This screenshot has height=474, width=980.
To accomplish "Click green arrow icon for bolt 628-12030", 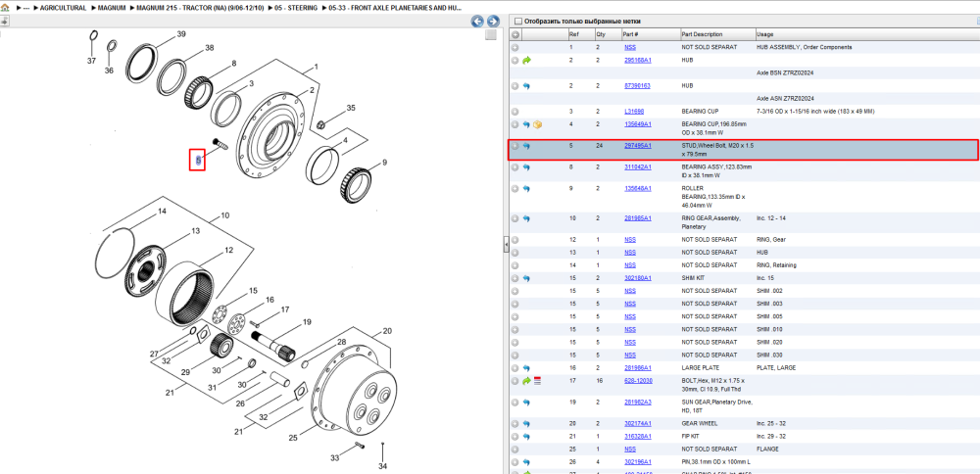I will click(526, 380).
